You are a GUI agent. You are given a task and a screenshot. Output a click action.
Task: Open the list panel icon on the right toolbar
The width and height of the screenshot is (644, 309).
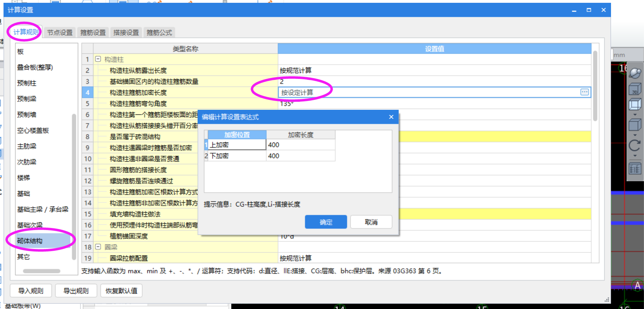(x=635, y=168)
